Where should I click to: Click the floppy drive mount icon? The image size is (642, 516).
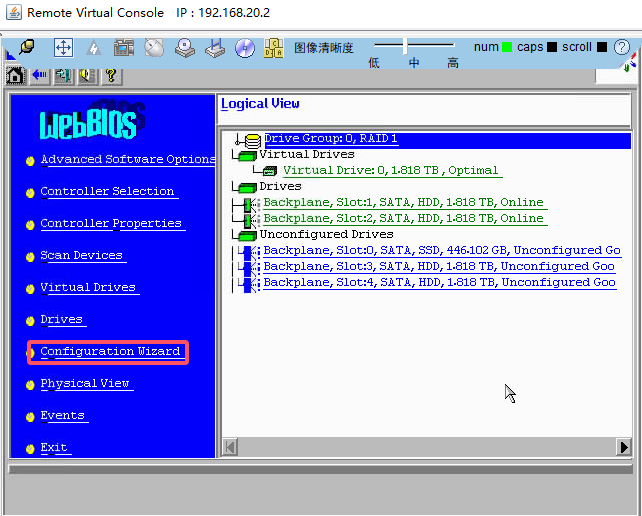point(215,48)
